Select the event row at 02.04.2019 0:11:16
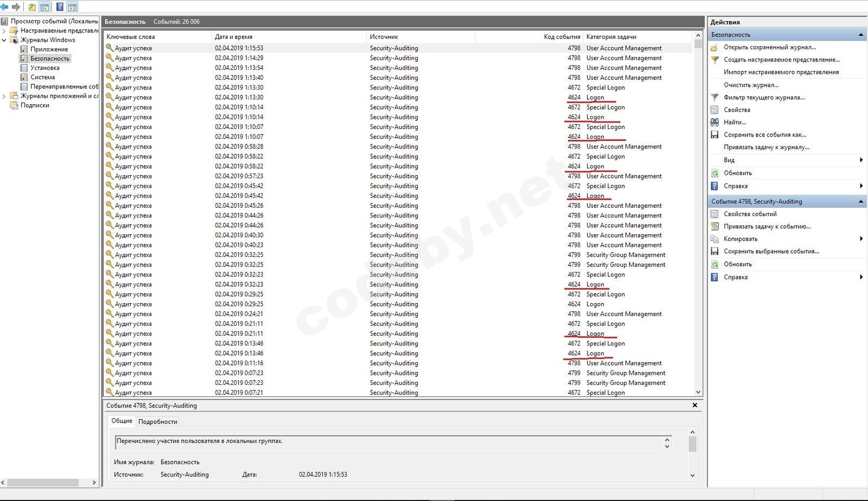Screen dimensions: 868x501 399,363
